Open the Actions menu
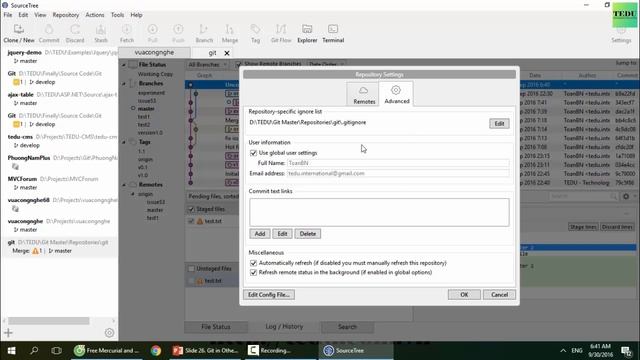Screen dimensions: 640x360 coord(95,15)
